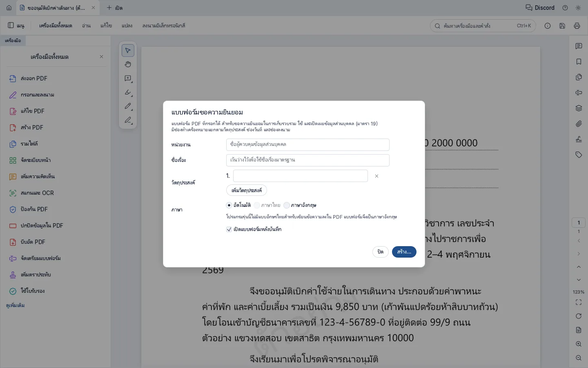Image resolution: width=588 pixels, height=368 pixels.
Task: Show the attachments paperclip panel
Action: pyautogui.click(x=579, y=124)
